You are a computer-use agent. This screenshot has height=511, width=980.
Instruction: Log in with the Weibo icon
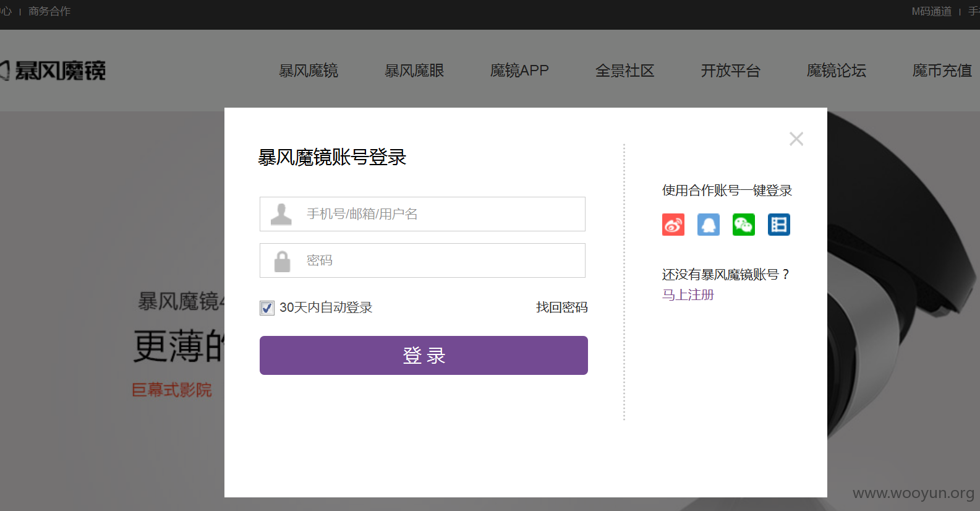[x=673, y=225]
